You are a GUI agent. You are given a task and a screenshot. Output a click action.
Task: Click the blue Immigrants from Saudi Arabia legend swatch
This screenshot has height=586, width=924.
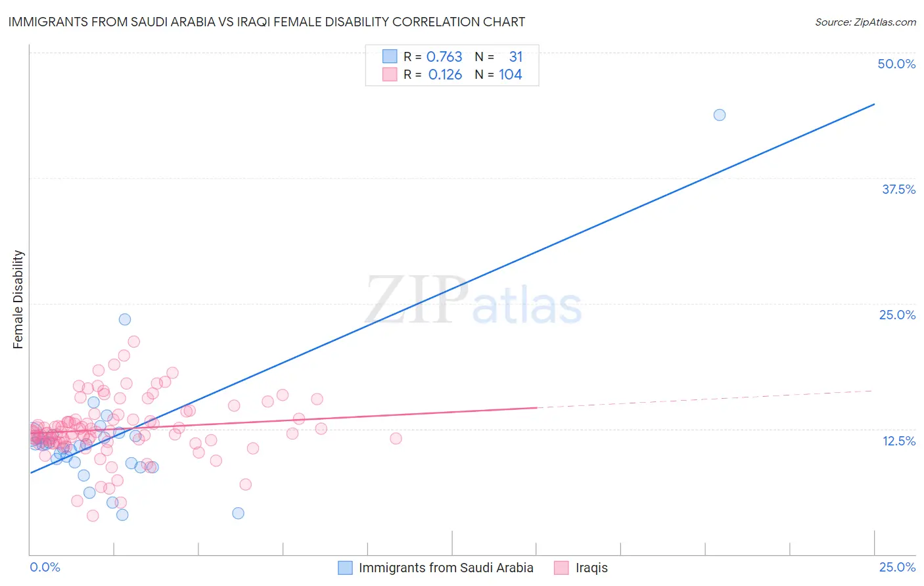point(345,568)
